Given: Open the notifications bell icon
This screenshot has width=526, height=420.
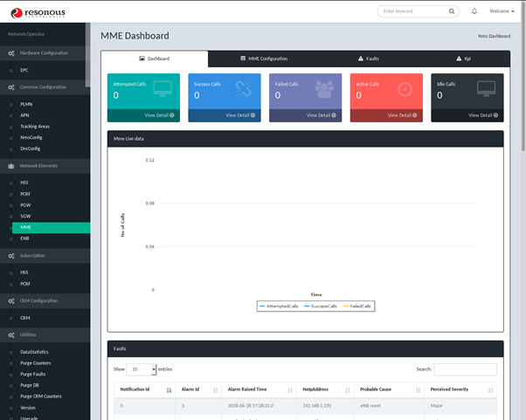Looking at the screenshot, I should coord(474,11).
